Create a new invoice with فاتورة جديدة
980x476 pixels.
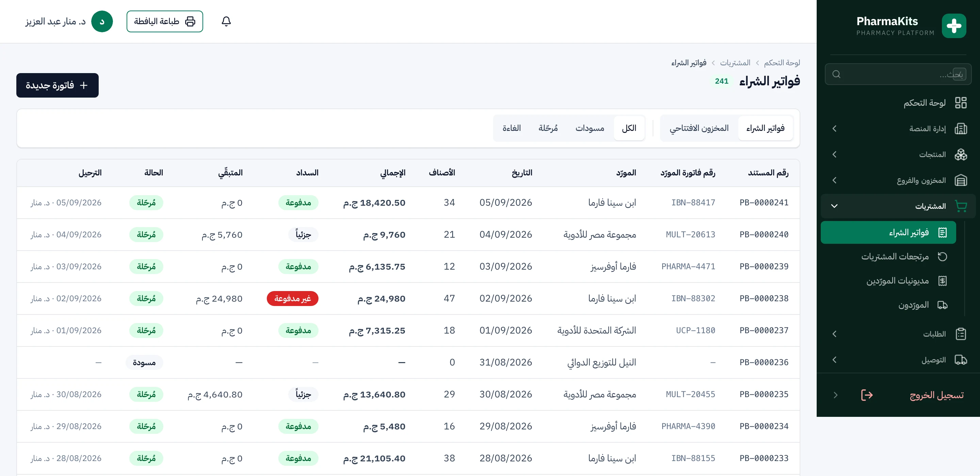point(58,85)
